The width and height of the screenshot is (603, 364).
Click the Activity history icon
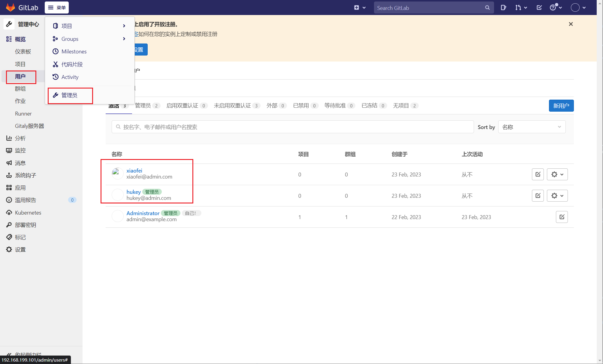click(55, 77)
